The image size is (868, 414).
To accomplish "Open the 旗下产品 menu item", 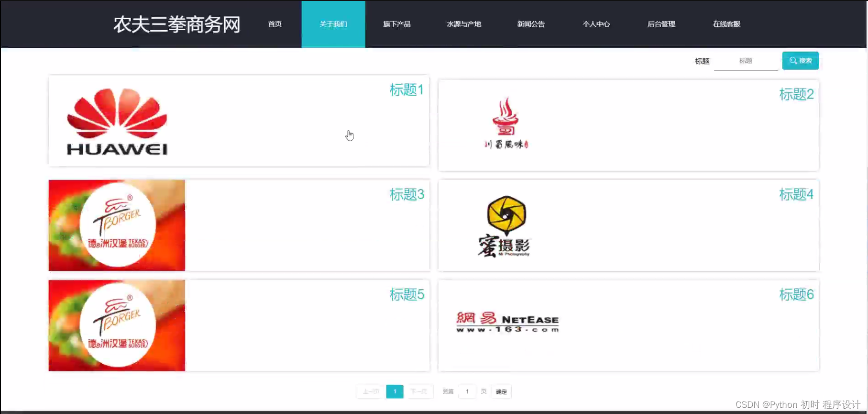I will [x=397, y=24].
